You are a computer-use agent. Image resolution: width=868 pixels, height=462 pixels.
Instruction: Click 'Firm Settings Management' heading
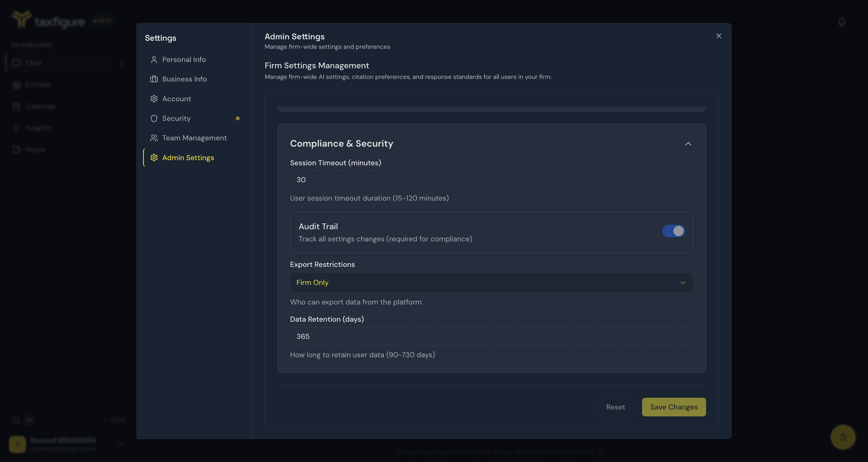click(316, 65)
